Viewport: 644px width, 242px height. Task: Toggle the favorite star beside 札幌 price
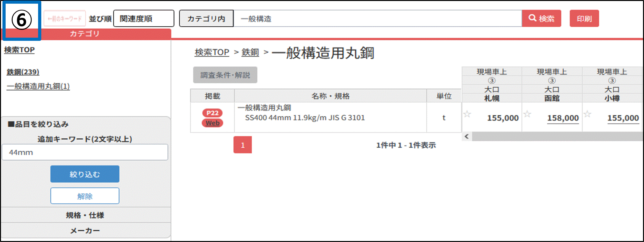tap(467, 114)
